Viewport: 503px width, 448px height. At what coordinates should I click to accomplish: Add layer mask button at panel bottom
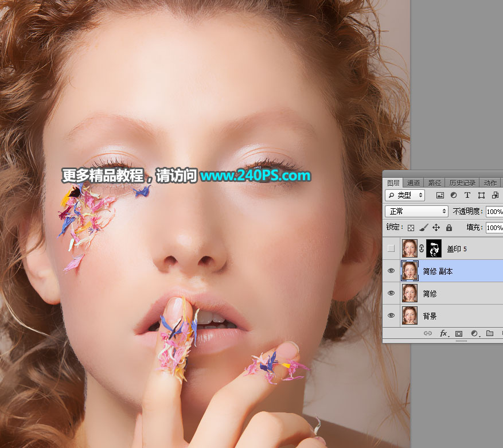tap(459, 333)
